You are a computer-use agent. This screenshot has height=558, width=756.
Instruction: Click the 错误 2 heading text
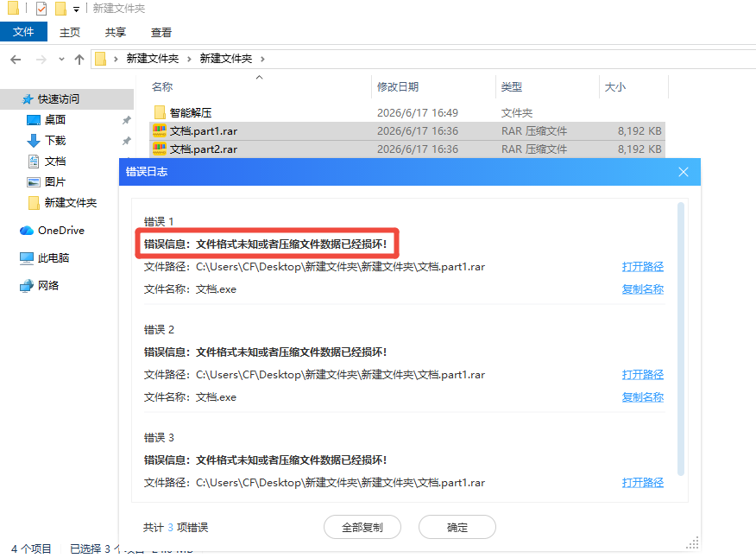(x=159, y=330)
